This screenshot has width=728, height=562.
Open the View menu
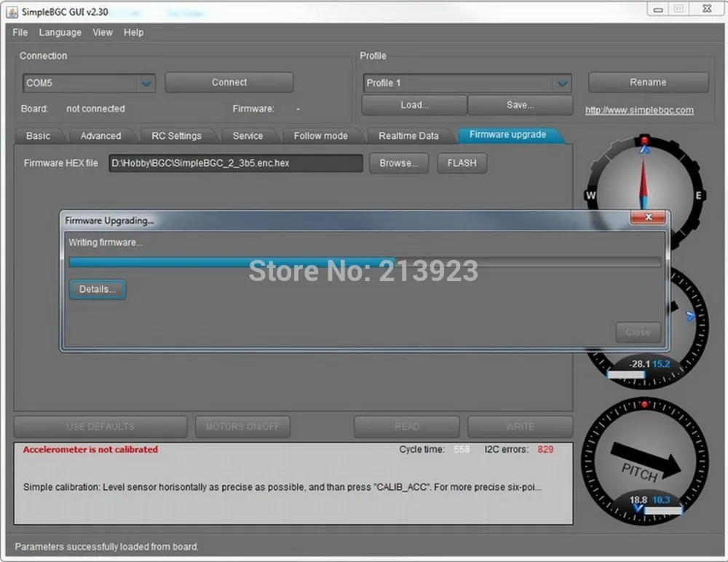(x=103, y=33)
